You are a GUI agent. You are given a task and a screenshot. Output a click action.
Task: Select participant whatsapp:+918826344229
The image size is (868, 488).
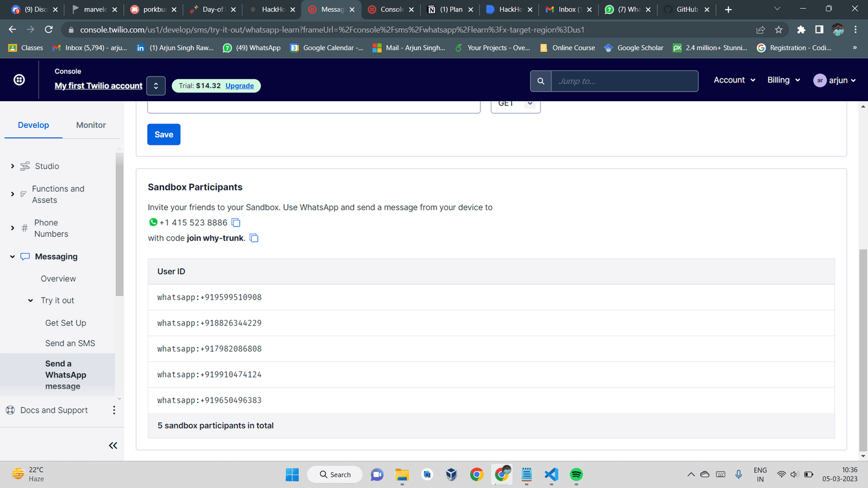click(x=491, y=323)
